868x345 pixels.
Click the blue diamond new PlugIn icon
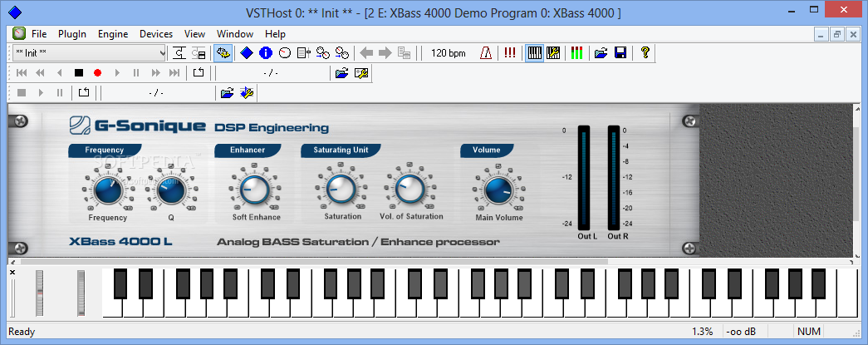click(x=247, y=53)
